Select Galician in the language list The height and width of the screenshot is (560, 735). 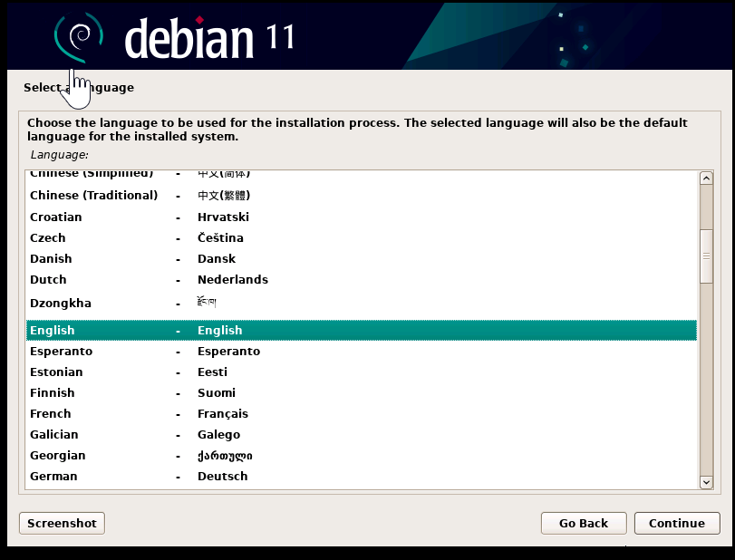point(362,434)
